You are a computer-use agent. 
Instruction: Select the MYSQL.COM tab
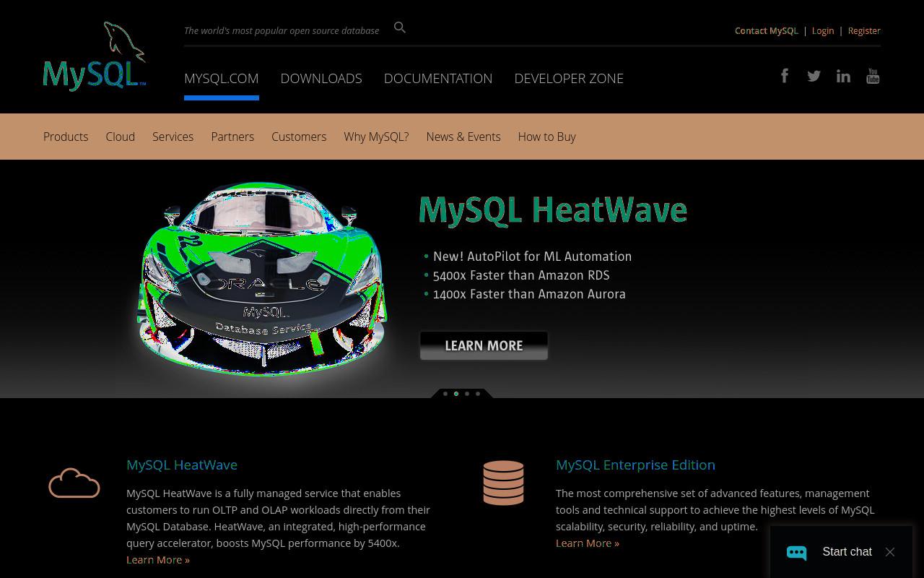click(222, 78)
